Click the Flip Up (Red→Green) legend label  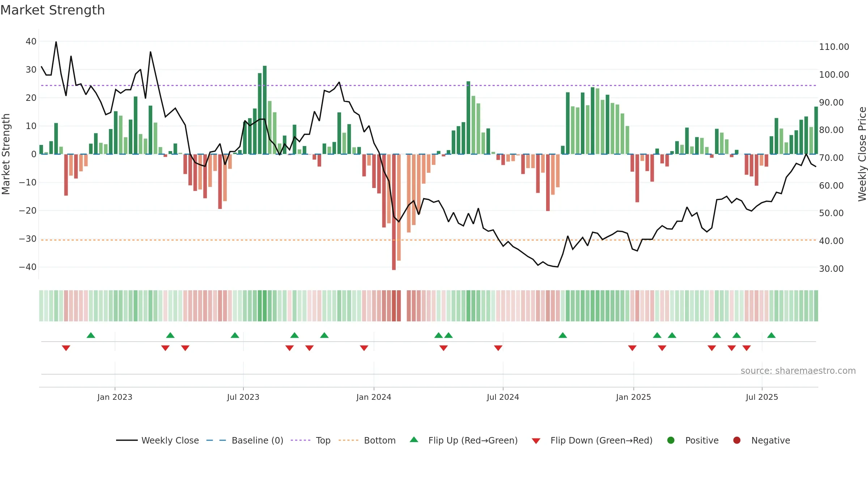pyautogui.click(x=473, y=440)
